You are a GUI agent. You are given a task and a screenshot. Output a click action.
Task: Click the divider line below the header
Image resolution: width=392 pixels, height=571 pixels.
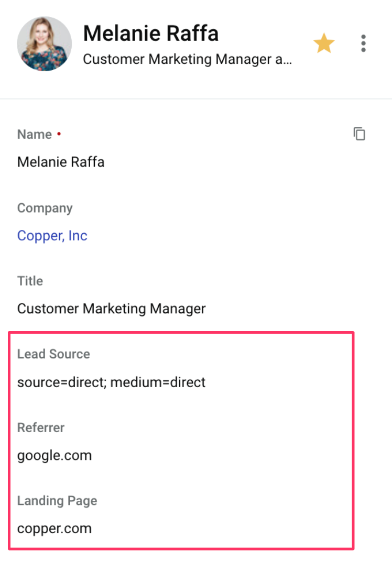click(x=196, y=98)
